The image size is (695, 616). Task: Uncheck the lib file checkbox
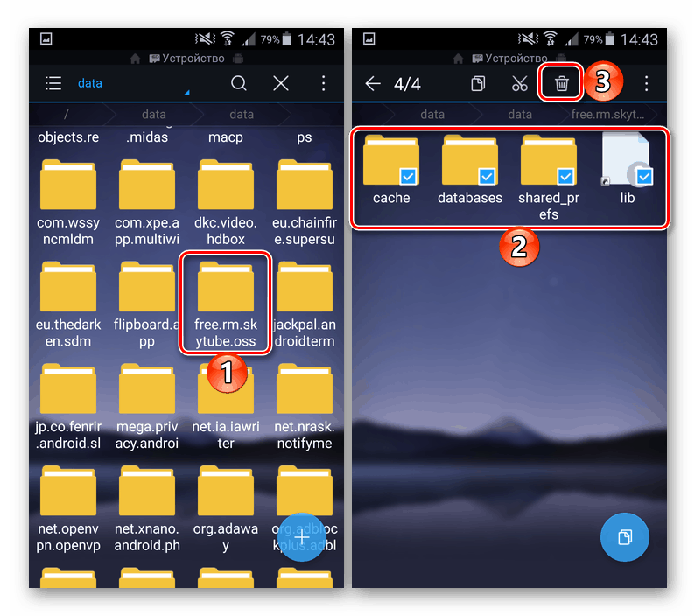pos(644,177)
